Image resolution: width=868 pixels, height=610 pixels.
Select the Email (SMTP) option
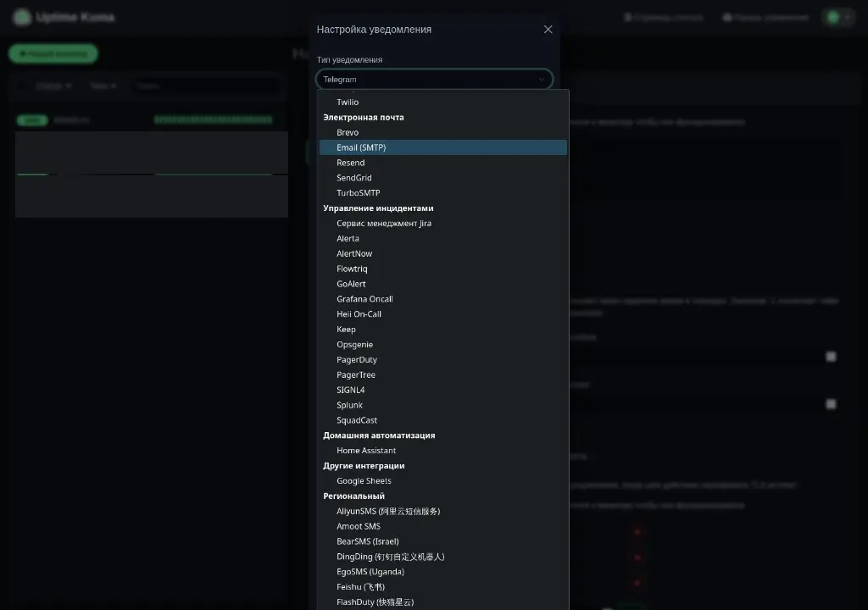tap(442, 147)
